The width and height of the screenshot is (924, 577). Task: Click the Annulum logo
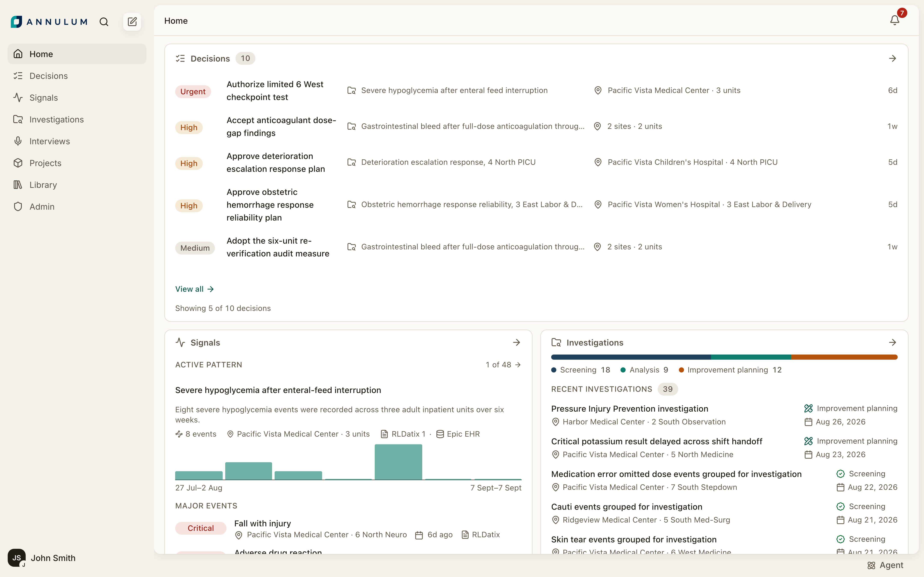coord(49,22)
